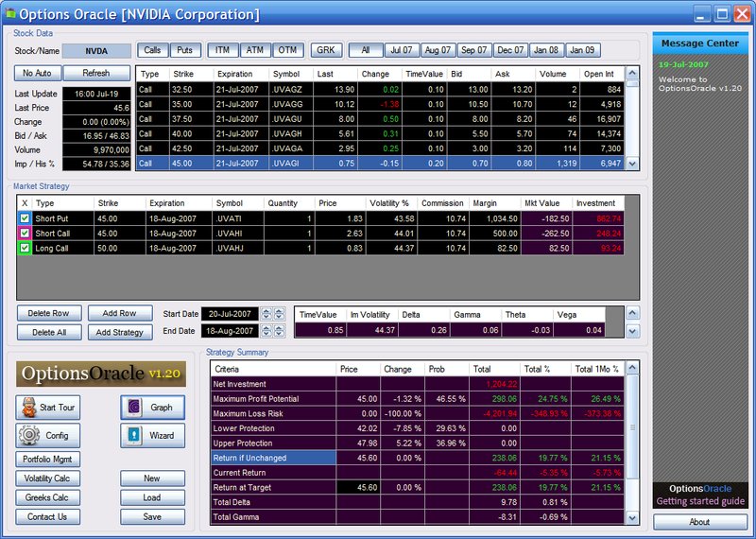
Task: Filter expirations to Dec 07
Action: point(510,50)
